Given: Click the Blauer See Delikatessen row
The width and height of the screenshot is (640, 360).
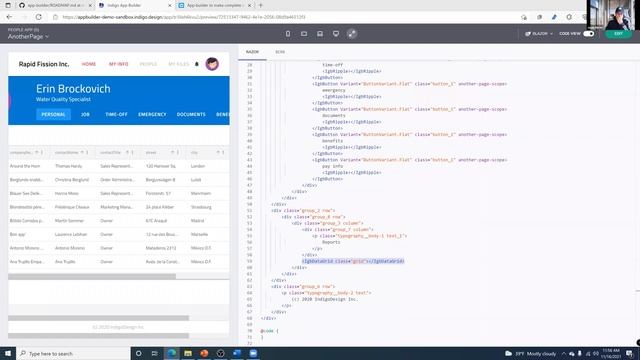Looking at the screenshot, I should tap(118, 193).
